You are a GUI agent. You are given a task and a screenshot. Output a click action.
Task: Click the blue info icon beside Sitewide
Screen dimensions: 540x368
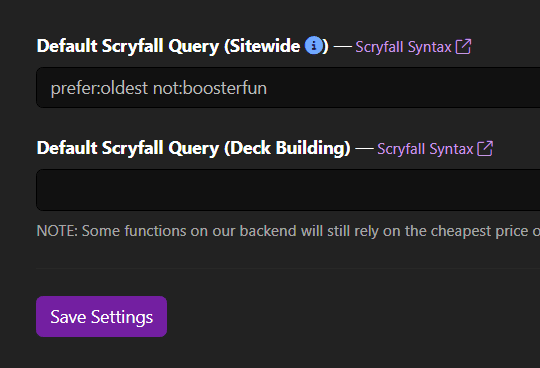[314, 45]
